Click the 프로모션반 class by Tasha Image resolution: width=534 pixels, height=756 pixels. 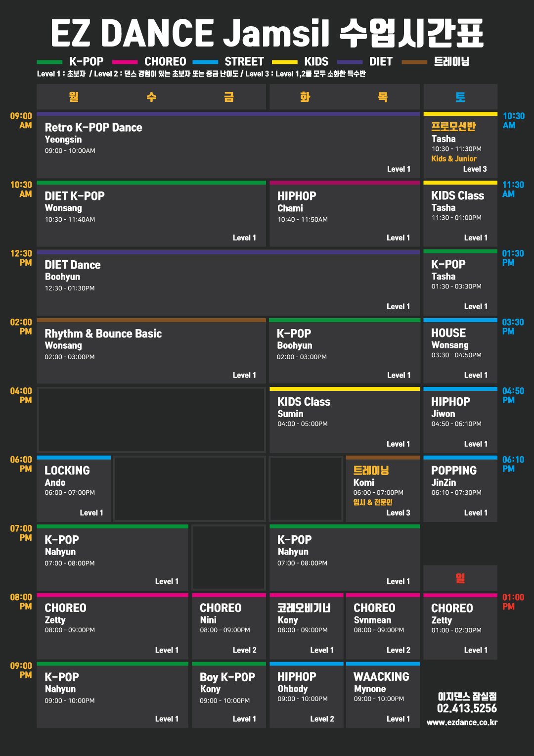pyautogui.click(x=460, y=145)
